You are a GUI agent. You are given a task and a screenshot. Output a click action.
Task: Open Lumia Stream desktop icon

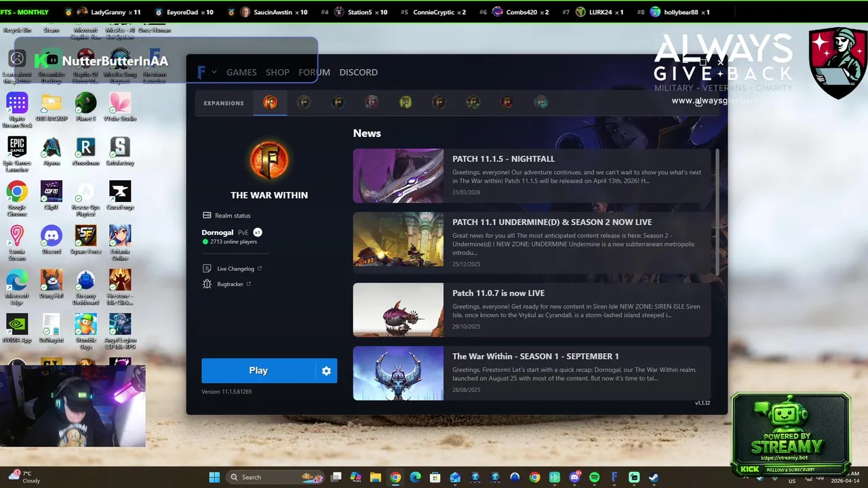pyautogui.click(x=17, y=243)
